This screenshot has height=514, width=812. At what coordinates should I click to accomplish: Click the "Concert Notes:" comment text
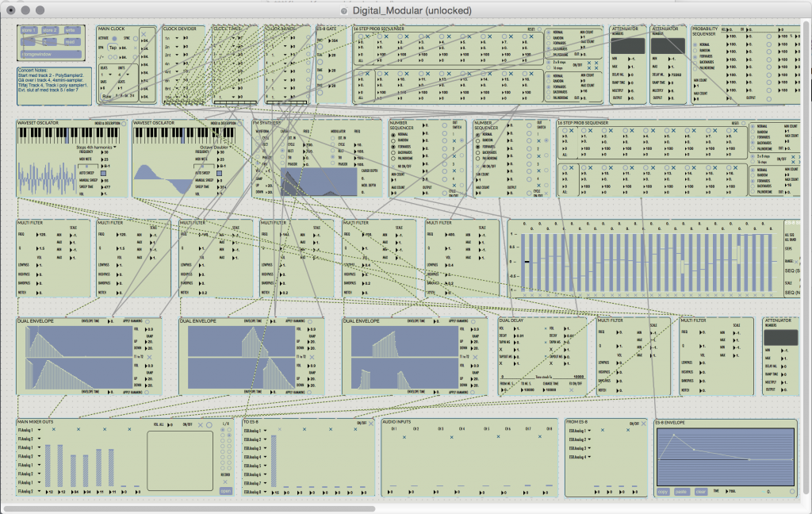pyautogui.click(x=32, y=70)
